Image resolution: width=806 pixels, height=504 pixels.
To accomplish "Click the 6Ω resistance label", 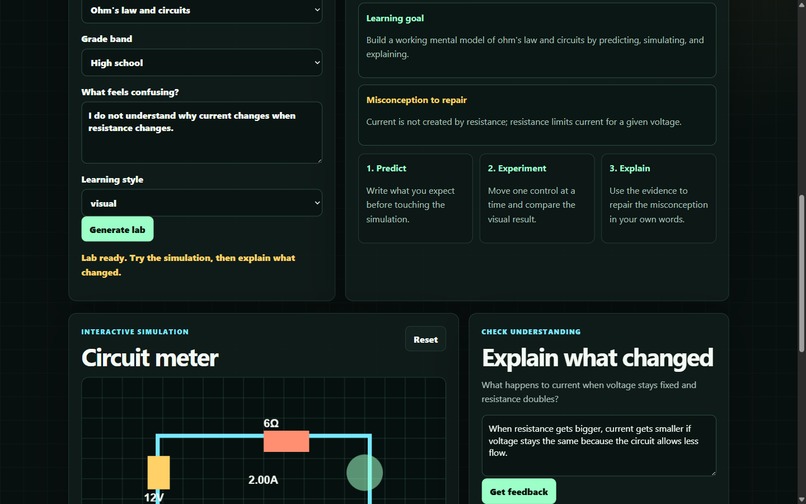I will (x=271, y=423).
